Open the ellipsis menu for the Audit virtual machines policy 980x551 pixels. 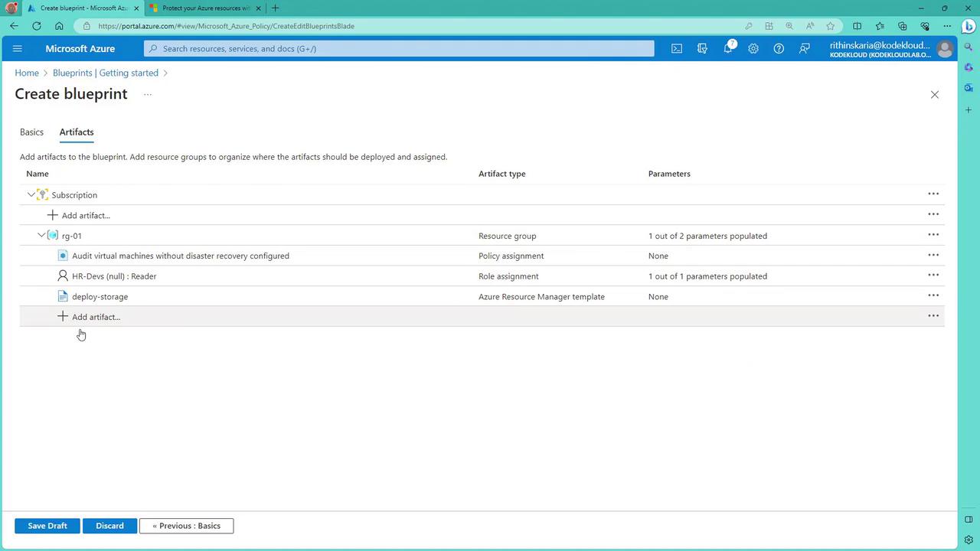[x=933, y=255]
